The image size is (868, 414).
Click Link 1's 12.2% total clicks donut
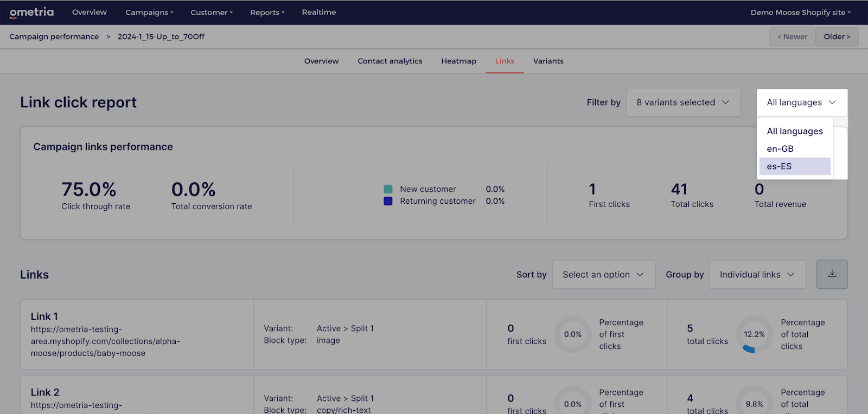(x=754, y=334)
